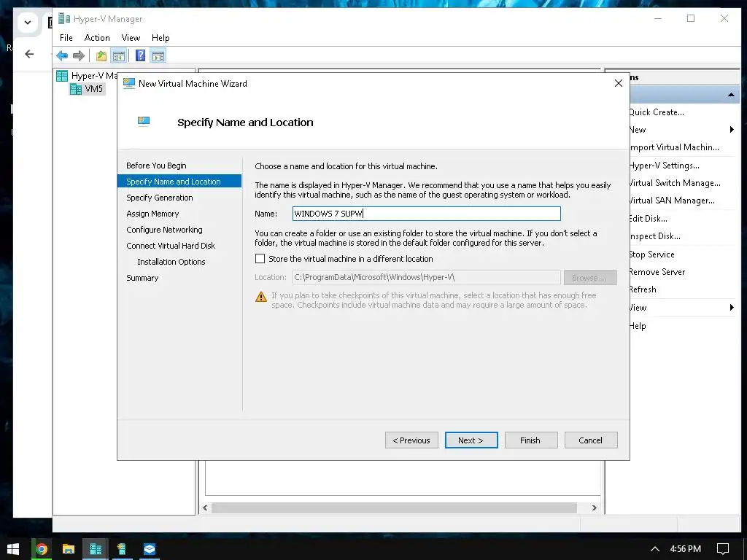Open Google Chrome from the taskbar
747x560 pixels.
42,549
